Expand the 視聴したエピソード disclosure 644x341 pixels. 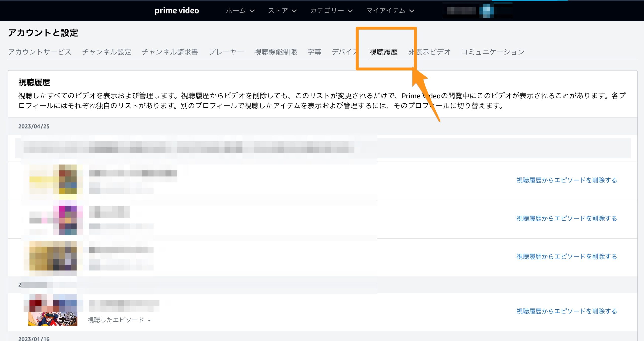coord(119,320)
